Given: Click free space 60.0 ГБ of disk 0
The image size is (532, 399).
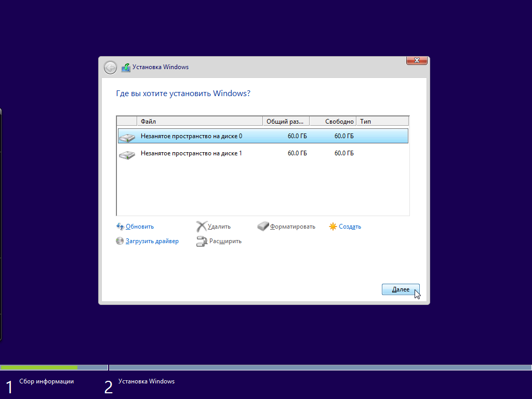Looking at the screenshot, I should click(x=344, y=136).
